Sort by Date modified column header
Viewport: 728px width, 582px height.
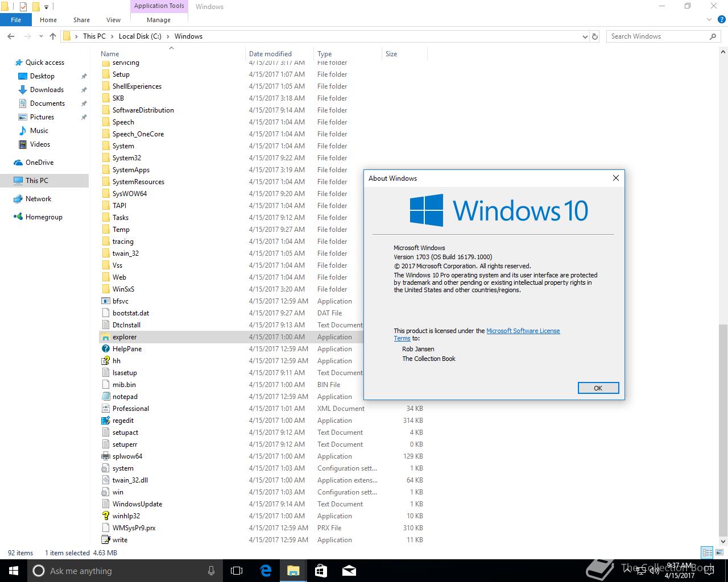[279, 54]
